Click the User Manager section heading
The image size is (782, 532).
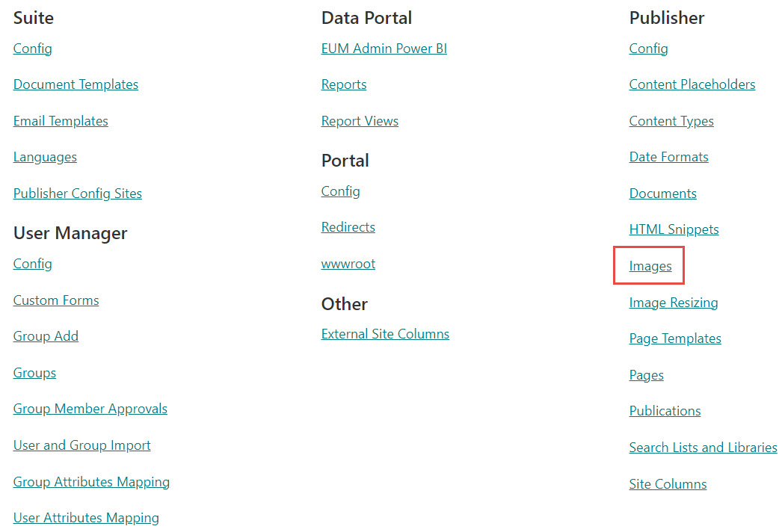click(x=70, y=233)
